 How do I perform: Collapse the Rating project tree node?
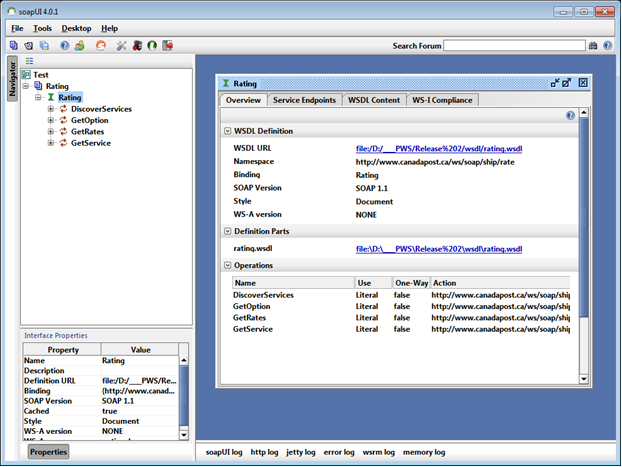pos(26,86)
